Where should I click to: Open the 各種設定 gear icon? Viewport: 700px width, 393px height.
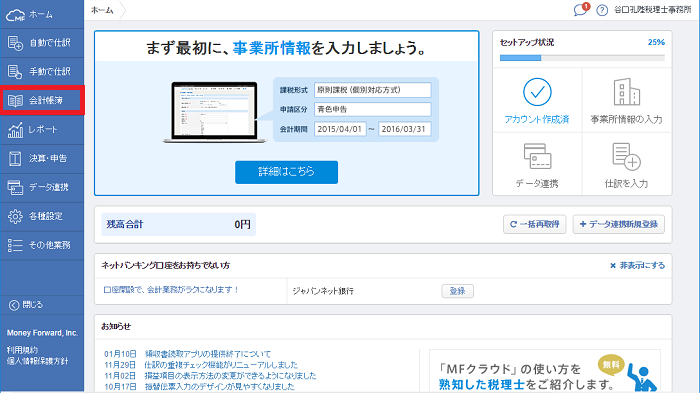click(15, 216)
